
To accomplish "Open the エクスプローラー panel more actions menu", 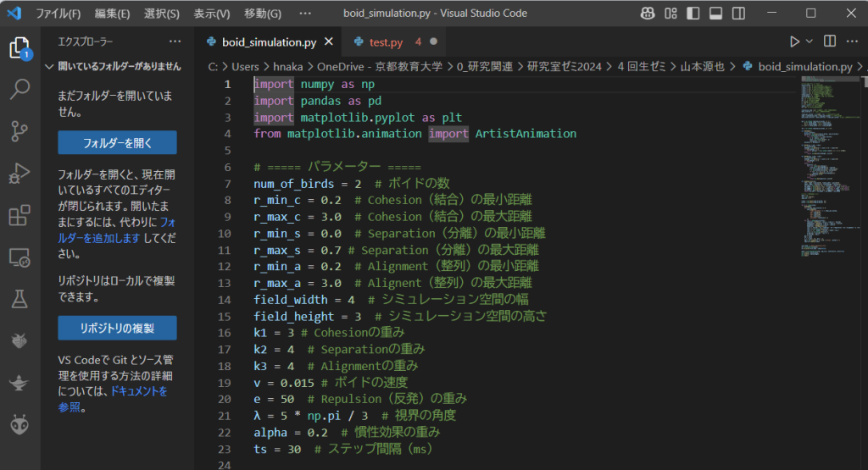I will click(x=175, y=41).
